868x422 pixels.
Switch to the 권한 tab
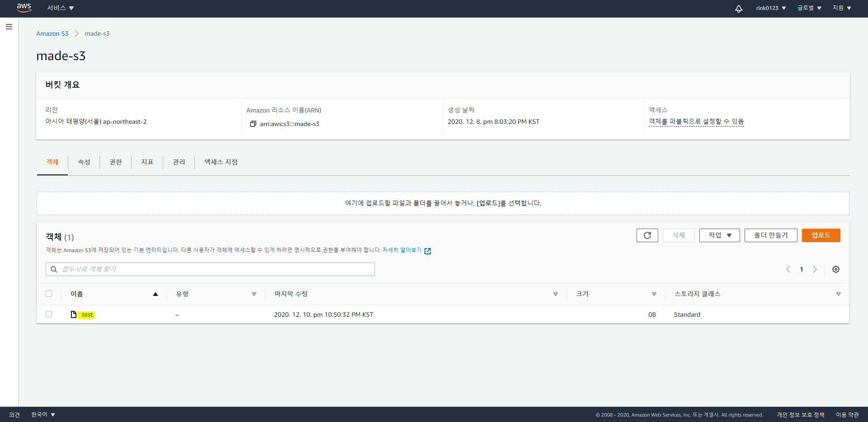coord(116,162)
